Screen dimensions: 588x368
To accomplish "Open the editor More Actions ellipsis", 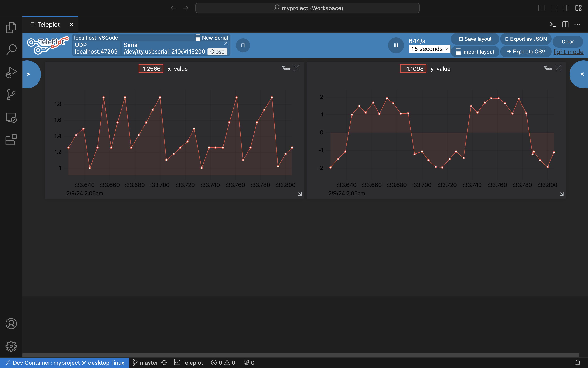I will pyautogui.click(x=577, y=24).
